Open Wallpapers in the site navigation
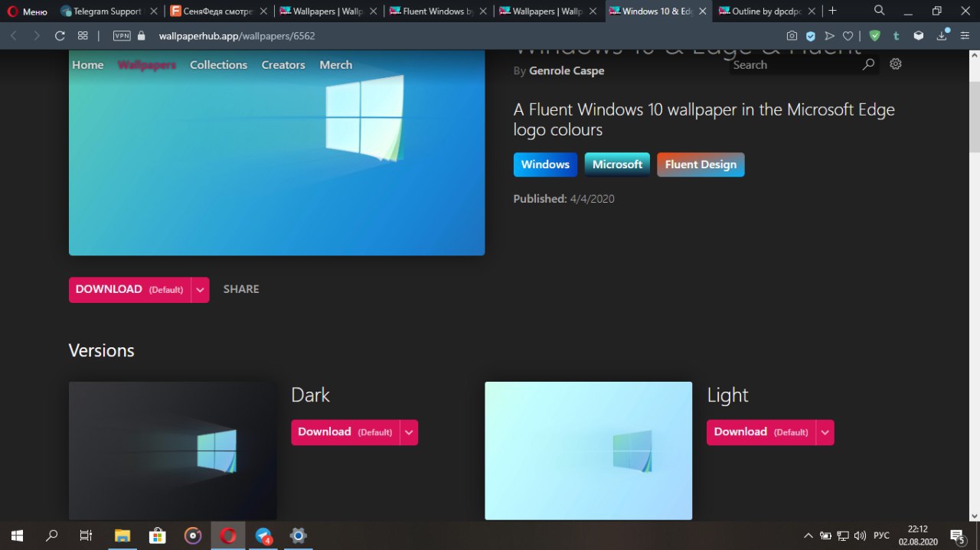The width and height of the screenshot is (980, 550). click(x=147, y=65)
